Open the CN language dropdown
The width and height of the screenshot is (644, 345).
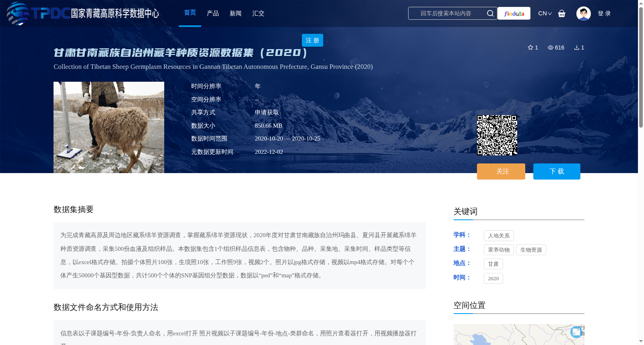pyautogui.click(x=545, y=13)
